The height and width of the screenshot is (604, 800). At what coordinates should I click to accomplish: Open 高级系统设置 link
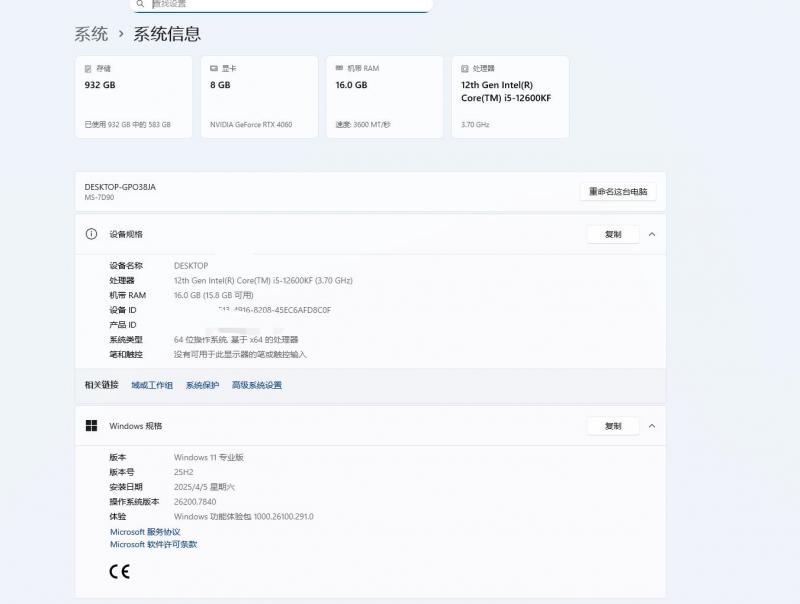coord(257,385)
